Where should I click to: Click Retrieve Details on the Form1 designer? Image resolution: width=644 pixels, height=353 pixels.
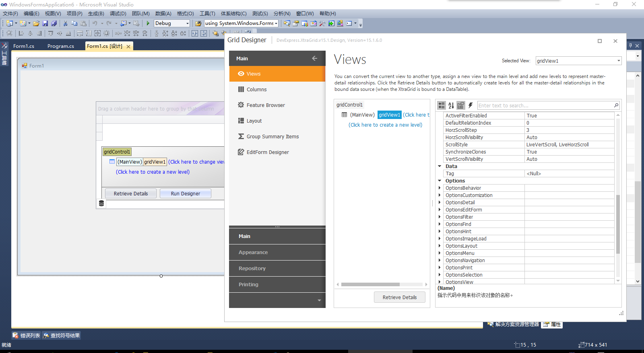131,194
